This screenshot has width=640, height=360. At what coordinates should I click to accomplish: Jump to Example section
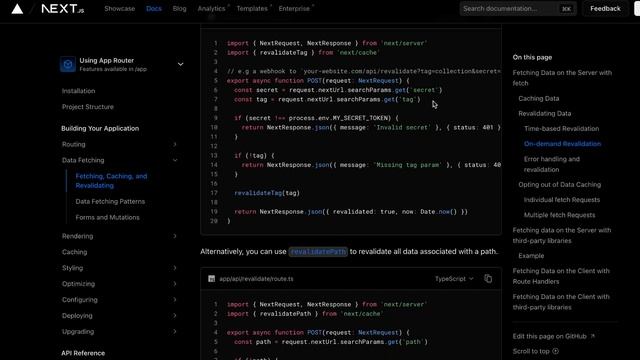(531, 256)
